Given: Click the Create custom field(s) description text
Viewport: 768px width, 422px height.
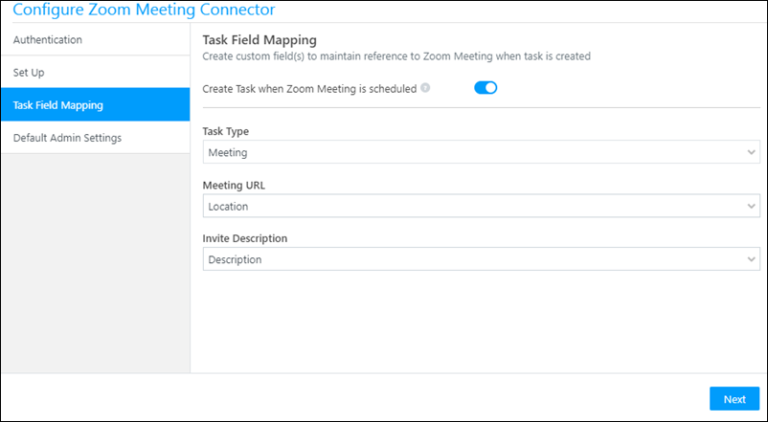Looking at the screenshot, I should pyautogui.click(x=396, y=56).
